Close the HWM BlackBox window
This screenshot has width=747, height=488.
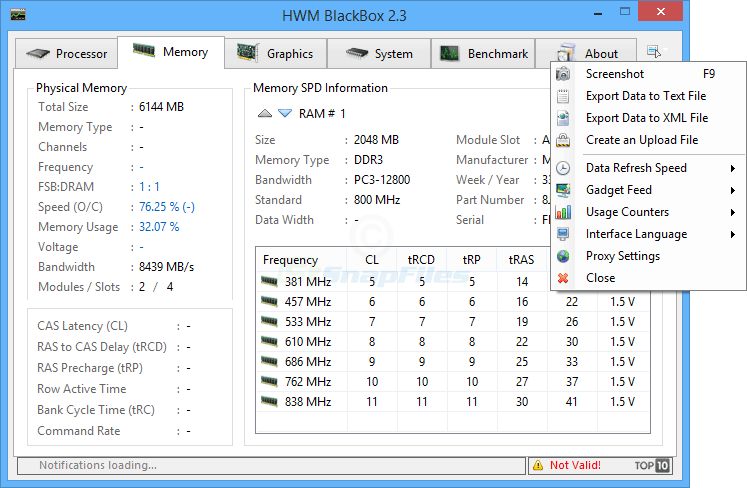click(x=660, y=11)
